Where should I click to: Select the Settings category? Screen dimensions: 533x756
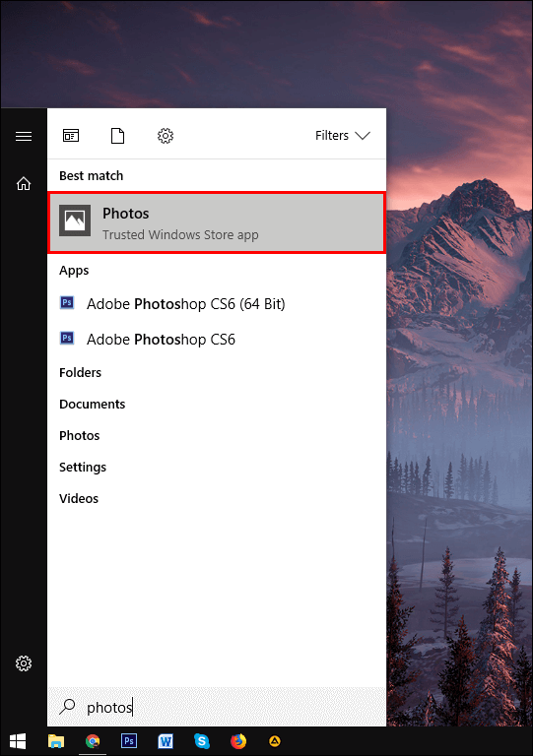coord(83,468)
